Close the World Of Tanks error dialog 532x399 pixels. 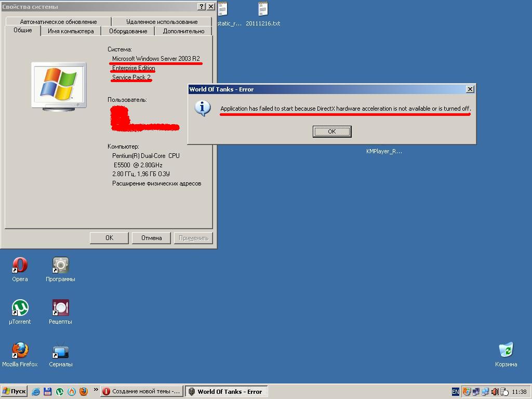[470, 89]
